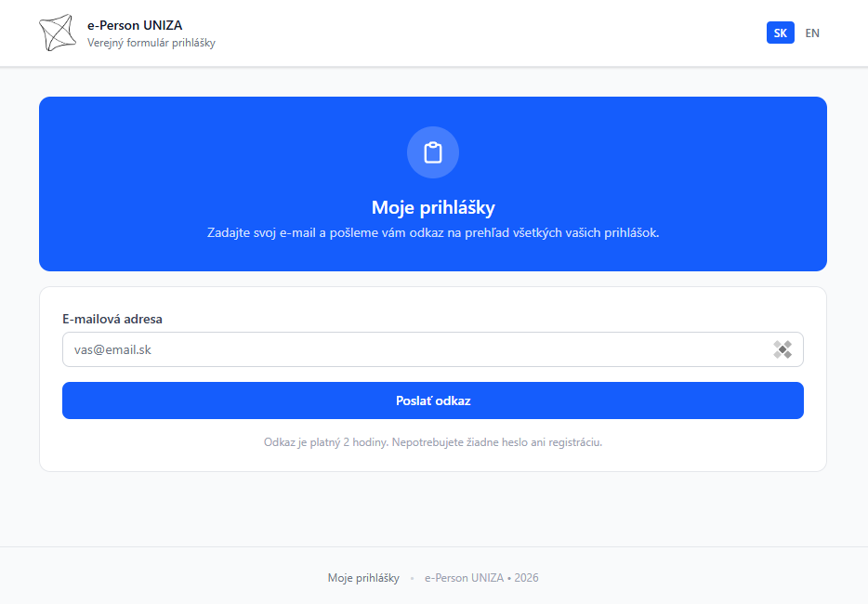Switch language to SK
Image resolution: width=868 pixels, height=604 pixels.
coord(780,33)
